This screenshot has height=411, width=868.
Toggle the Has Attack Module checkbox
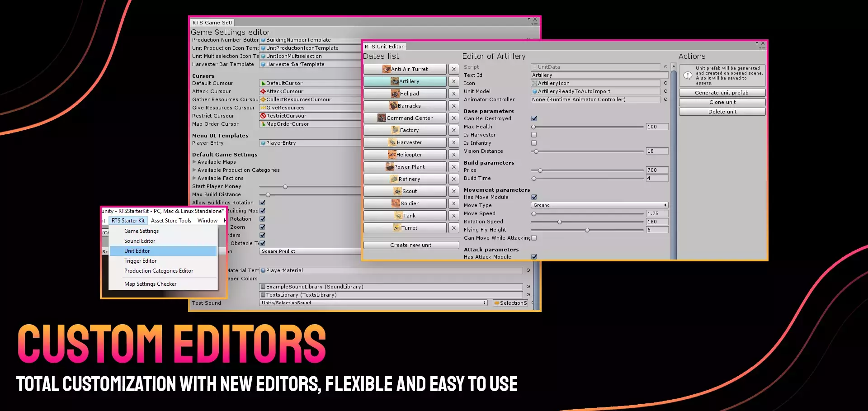(534, 257)
